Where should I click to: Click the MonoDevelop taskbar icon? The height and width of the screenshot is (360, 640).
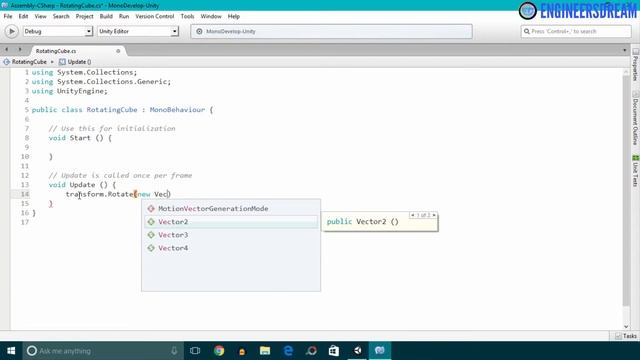(x=380, y=351)
